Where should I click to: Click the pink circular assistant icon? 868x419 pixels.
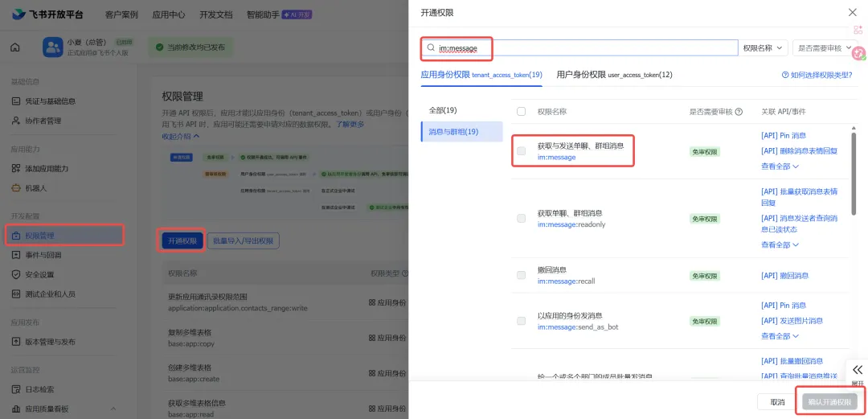858,53
